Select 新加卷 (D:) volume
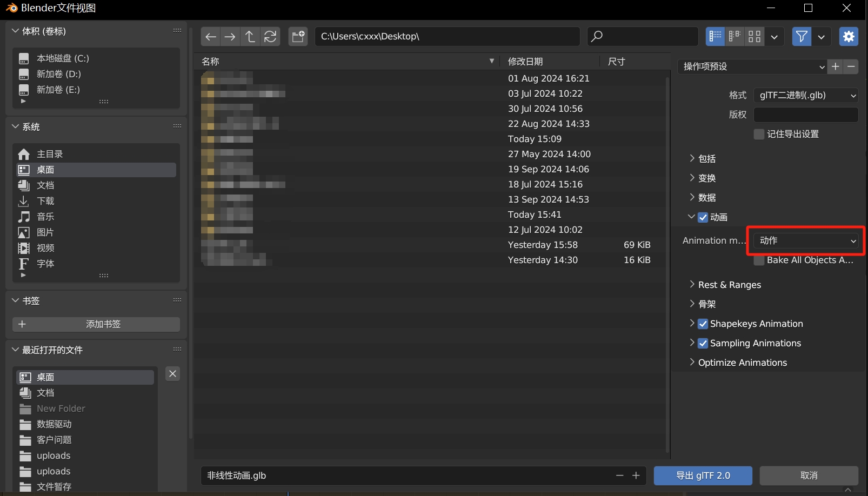The width and height of the screenshot is (868, 496). click(x=96, y=74)
